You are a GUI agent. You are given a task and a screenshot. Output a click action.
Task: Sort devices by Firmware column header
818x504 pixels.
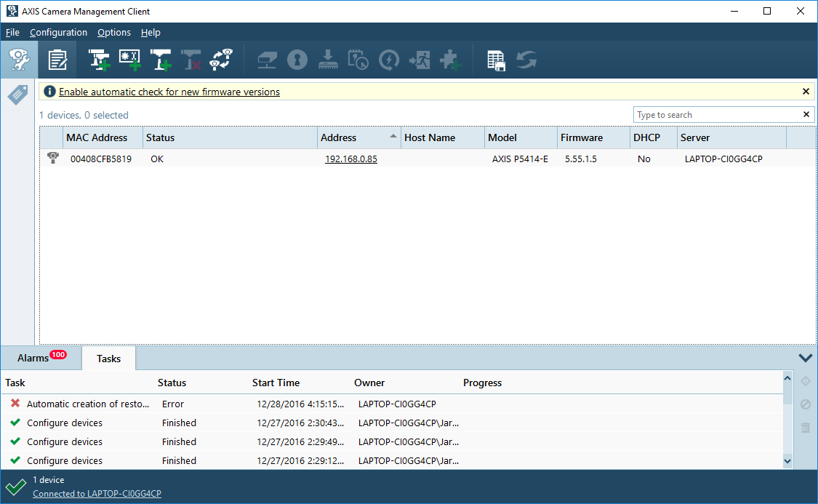click(x=593, y=137)
